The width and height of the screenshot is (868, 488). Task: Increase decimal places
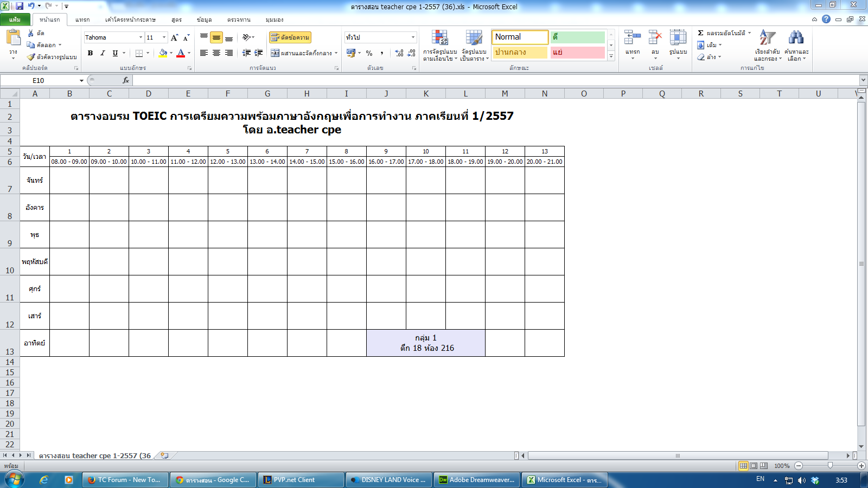pyautogui.click(x=399, y=53)
